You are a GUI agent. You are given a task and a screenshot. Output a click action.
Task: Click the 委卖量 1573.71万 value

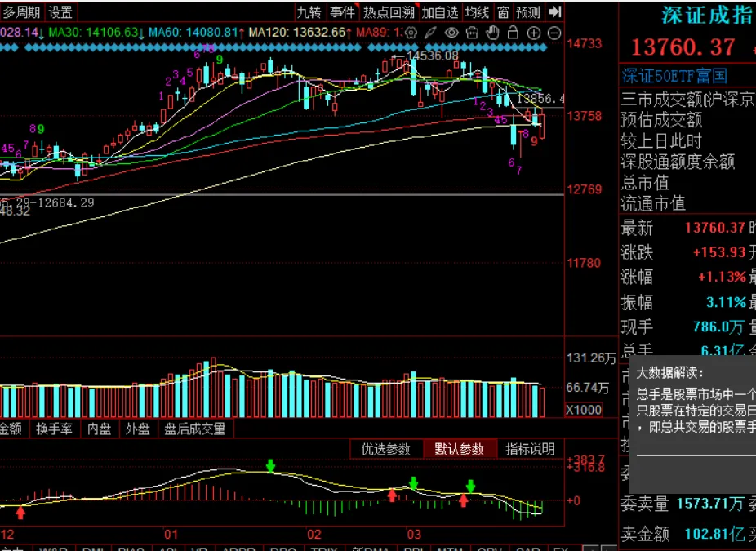[709, 504]
